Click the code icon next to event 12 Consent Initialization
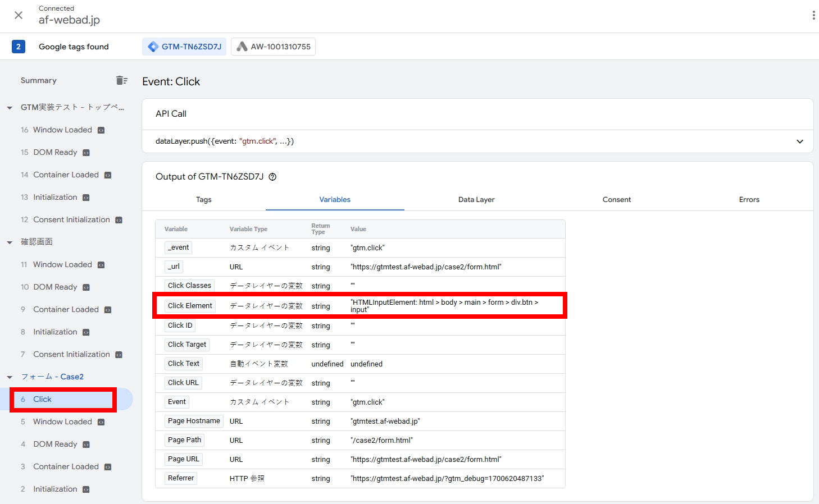This screenshot has width=819, height=504. (119, 220)
